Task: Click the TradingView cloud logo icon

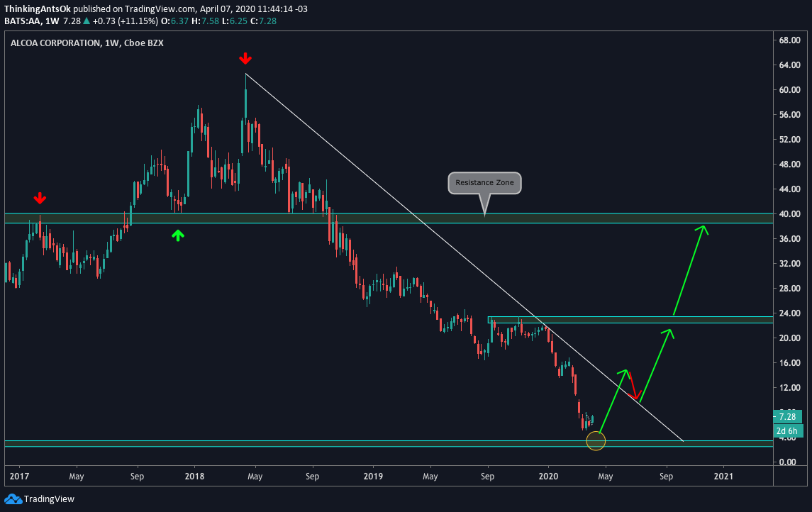Action: (x=13, y=499)
